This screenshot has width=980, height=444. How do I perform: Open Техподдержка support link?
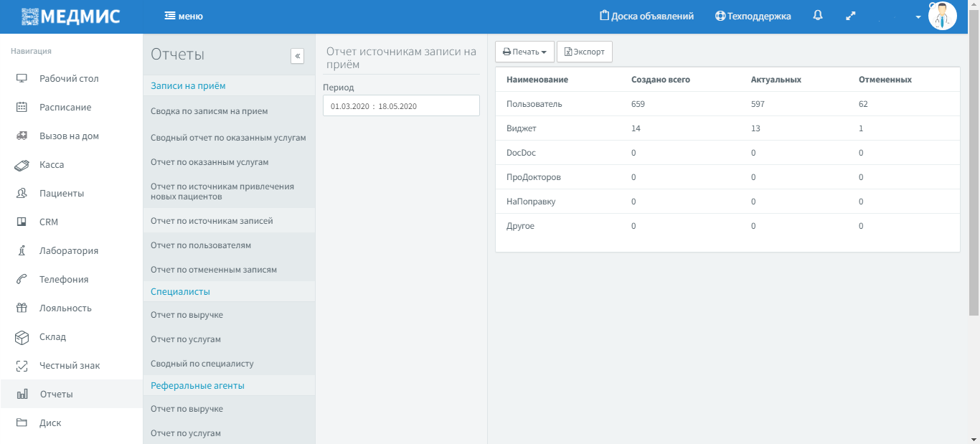pos(753,16)
